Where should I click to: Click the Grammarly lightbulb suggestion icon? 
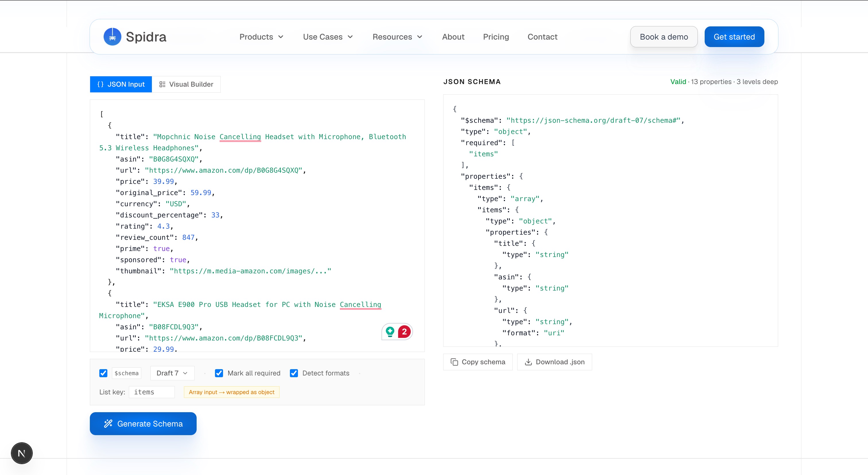[x=390, y=332]
